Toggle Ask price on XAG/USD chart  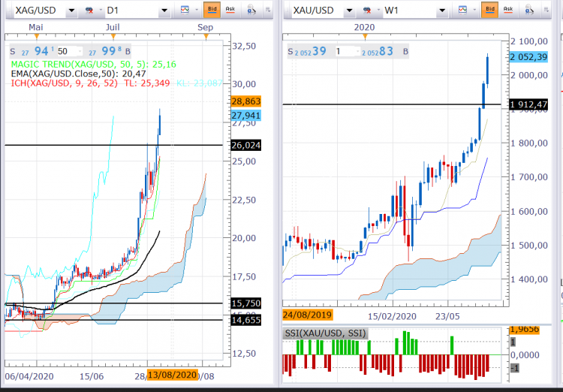(x=229, y=11)
